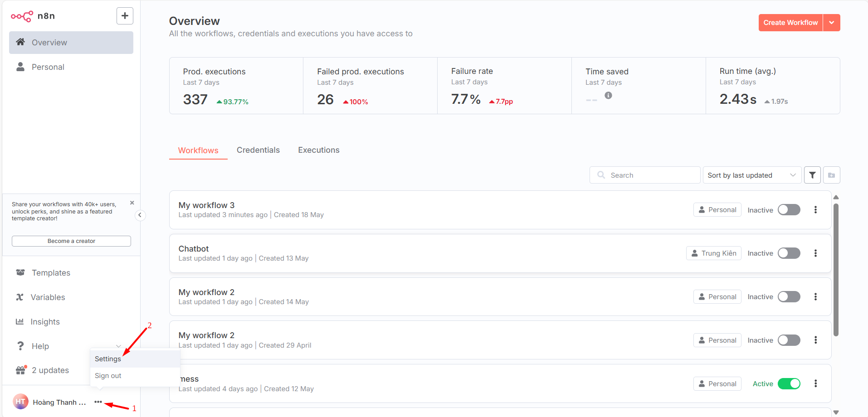Viewport: 868px width, 417px height.
Task: Collapse the sidebar with the chevron handle
Action: [x=140, y=215]
